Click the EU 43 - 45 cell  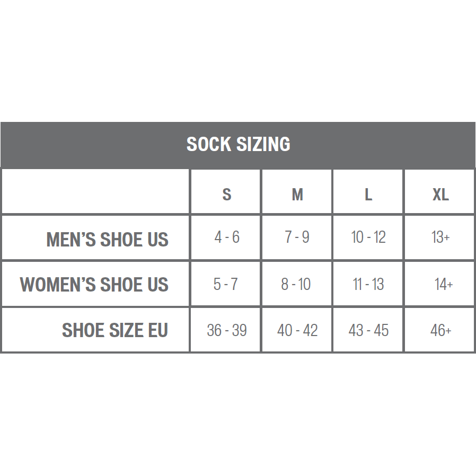(x=368, y=330)
